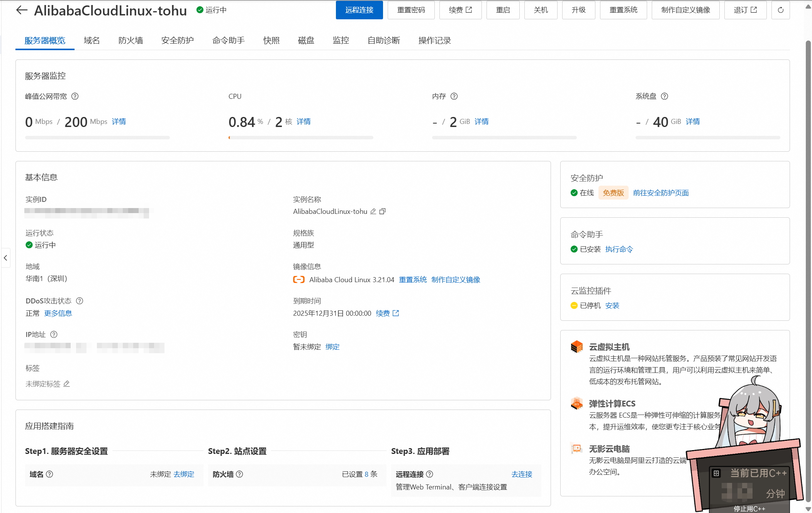This screenshot has width=812, height=513.
Task: Click the 退订 button
Action: (746, 10)
